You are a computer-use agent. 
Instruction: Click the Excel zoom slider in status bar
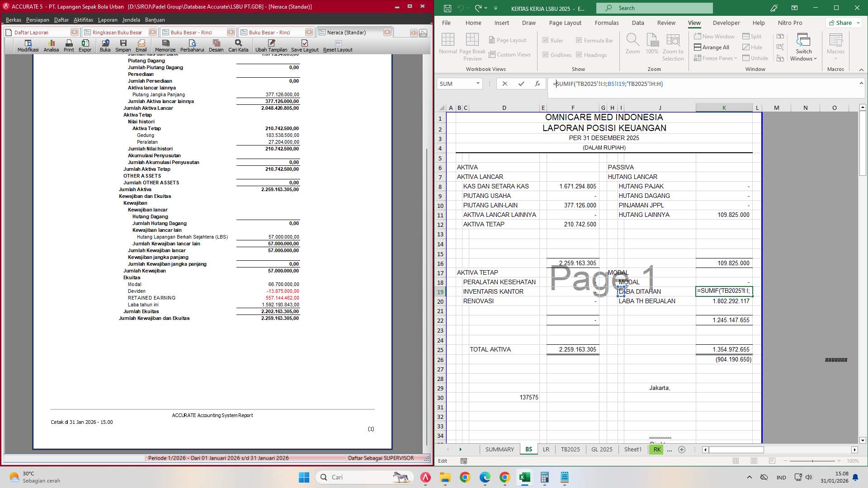tap(812, 461)
